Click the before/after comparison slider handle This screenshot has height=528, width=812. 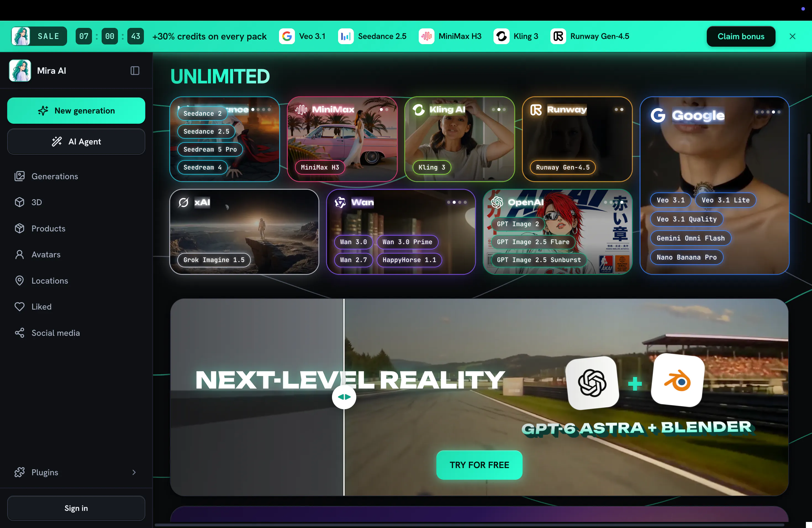click(344, 397)
